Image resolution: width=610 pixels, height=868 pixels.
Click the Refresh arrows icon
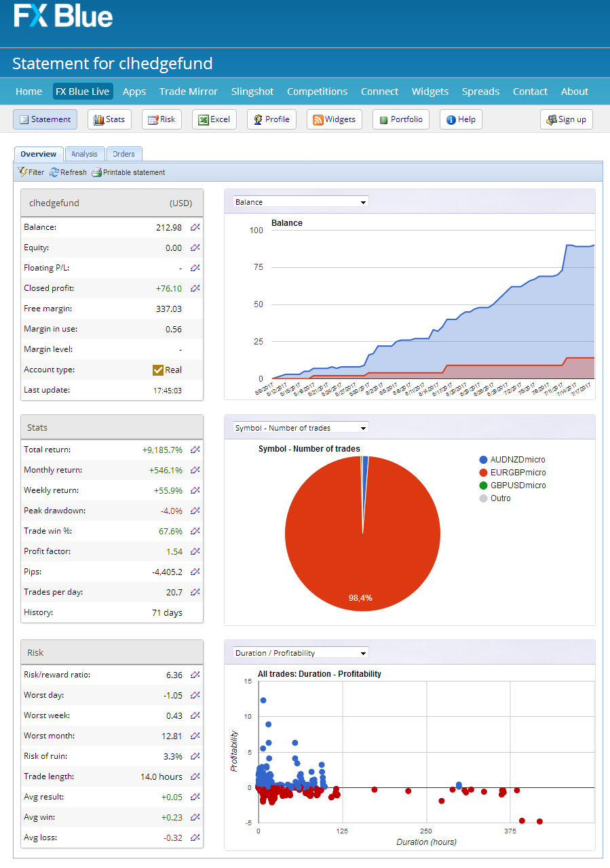coord(54,172)
